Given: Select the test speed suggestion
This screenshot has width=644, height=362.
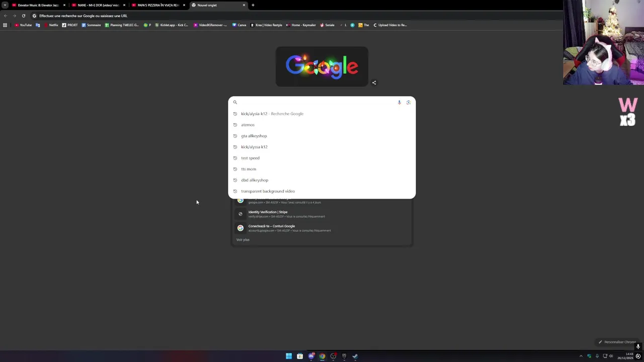Looking at the screenshot, I should coord(322,158).
